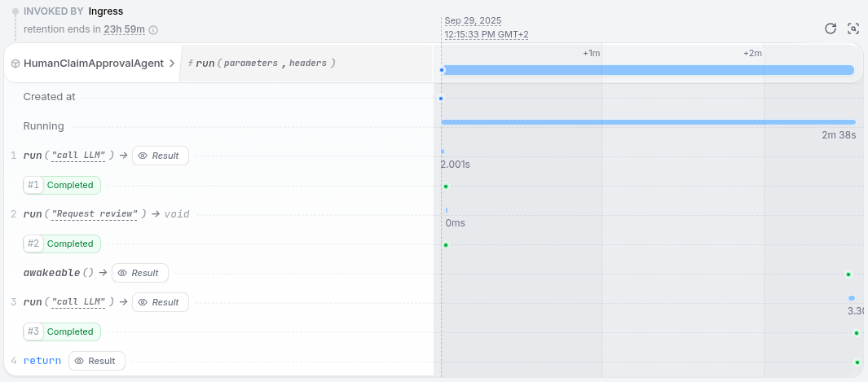868x382 pixels.
Task: View Result of third step call LLM
Action: pyautogui.click(x=161, y=302)
